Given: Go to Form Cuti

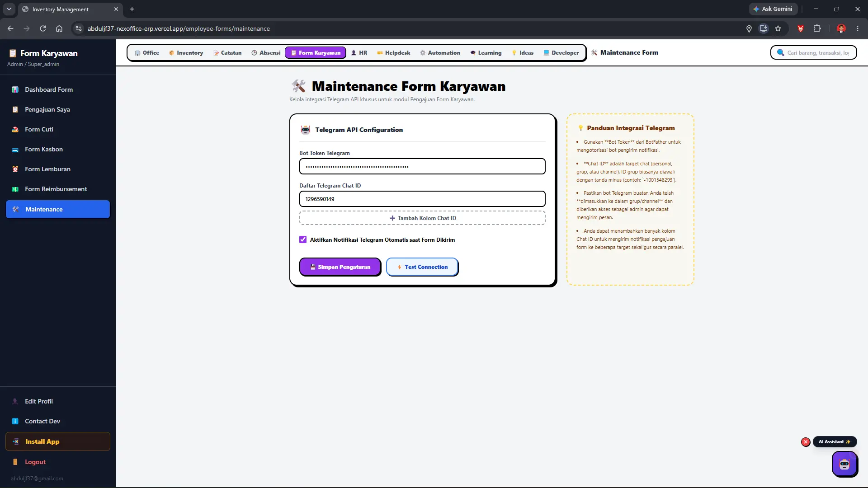Looking at the screenshot, I should point(58,129).
